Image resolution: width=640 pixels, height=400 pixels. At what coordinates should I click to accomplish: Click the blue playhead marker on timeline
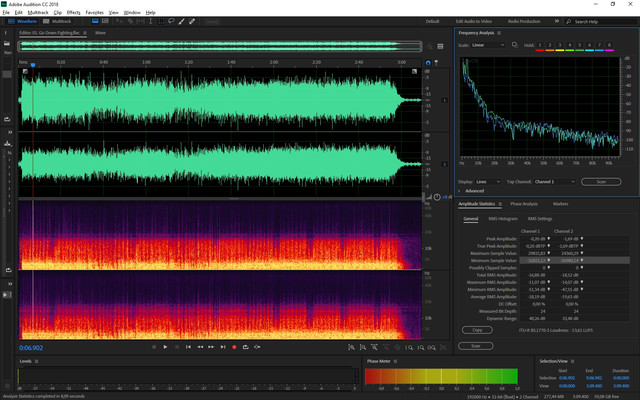33,65
